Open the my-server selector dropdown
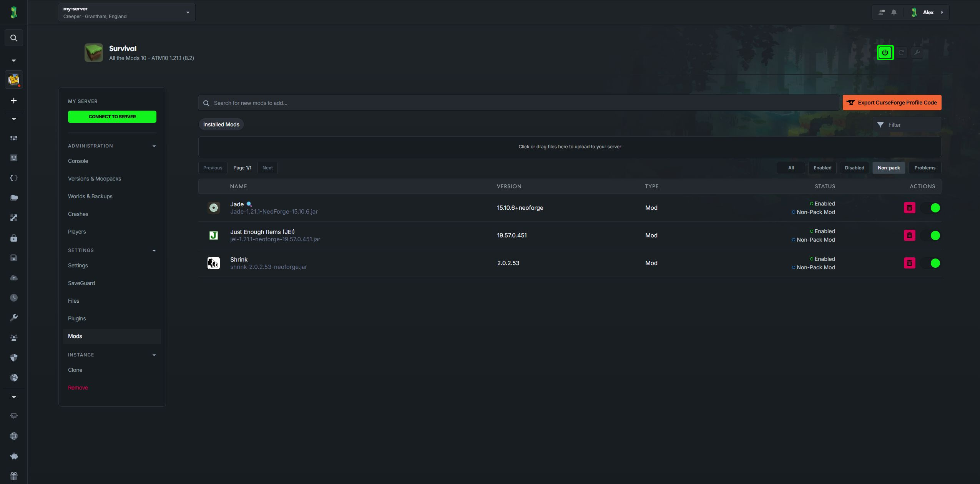 coord(127,12)
